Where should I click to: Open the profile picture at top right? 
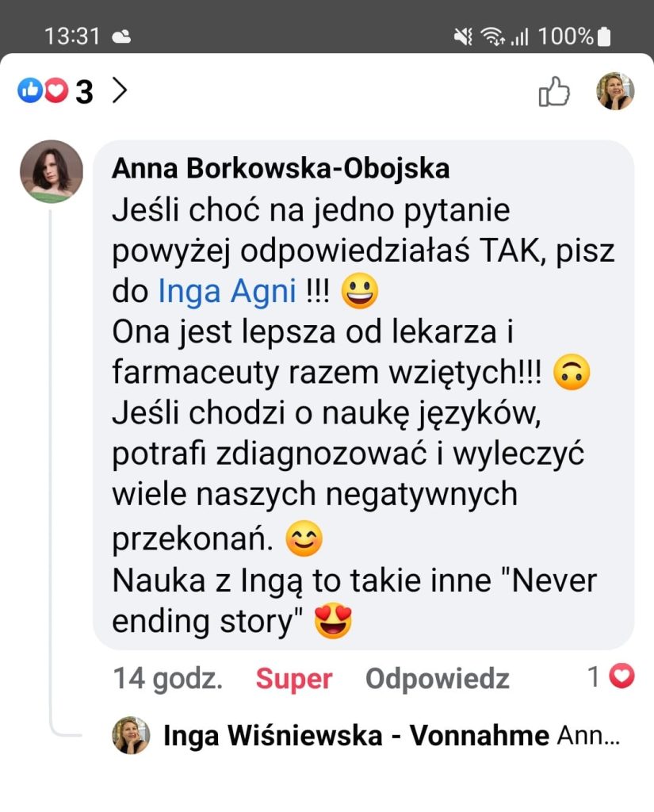click(x=614, y=91)
